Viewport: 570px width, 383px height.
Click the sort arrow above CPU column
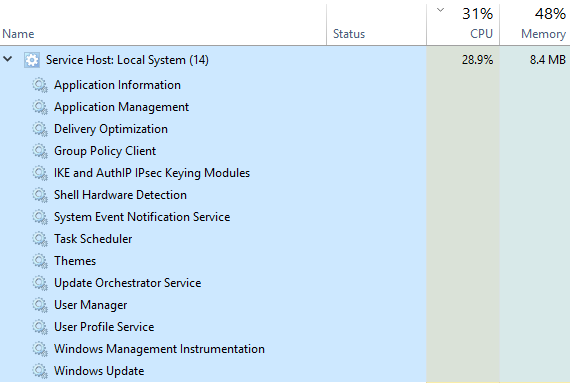440,10
